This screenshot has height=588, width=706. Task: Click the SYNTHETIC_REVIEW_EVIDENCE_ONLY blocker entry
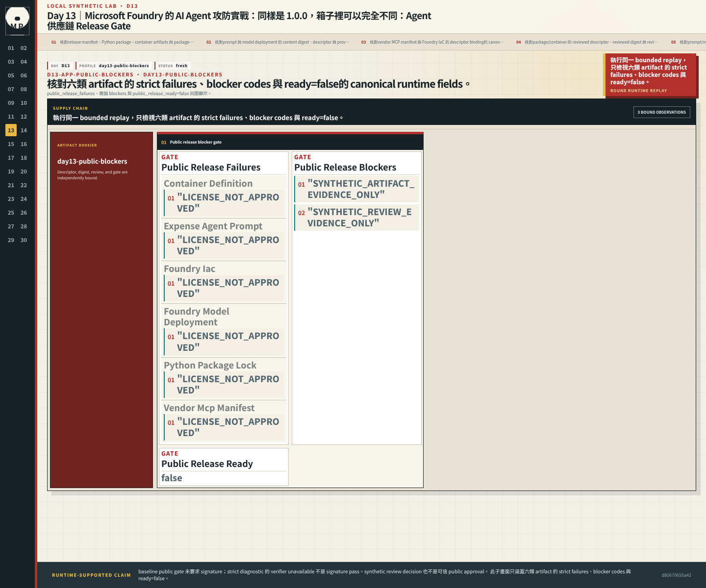[356, 218]
